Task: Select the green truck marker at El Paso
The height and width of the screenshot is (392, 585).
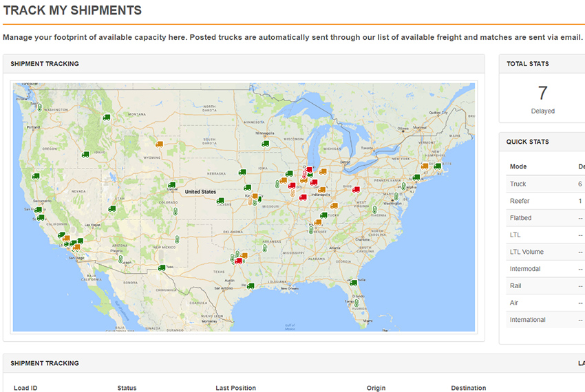Action: pos(162,268)
